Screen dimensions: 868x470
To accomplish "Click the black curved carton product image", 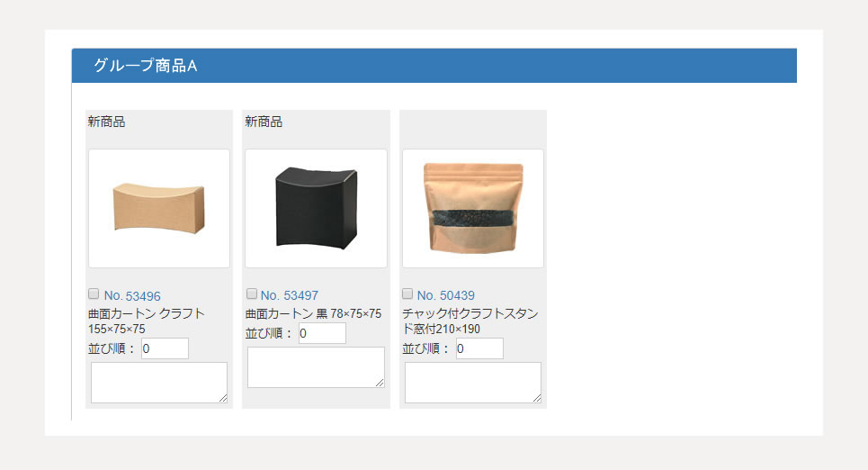I will (x=316, y=208).
